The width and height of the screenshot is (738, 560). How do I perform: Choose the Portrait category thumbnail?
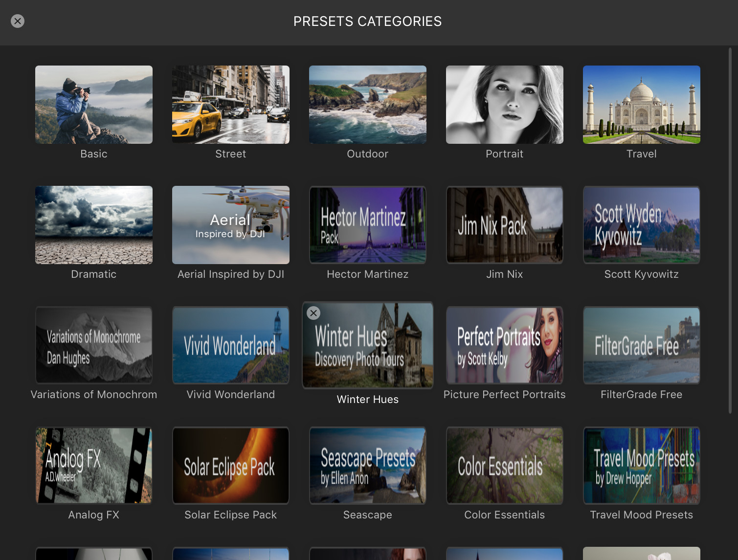click(505, 105)
